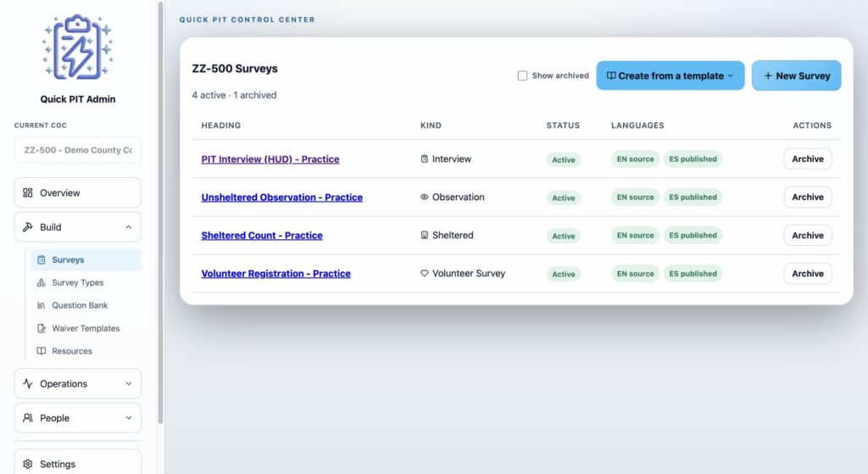Archive the PIT Interview (HUD) survey
The width and height of the screenshot is (868, 474).
[x=808, y=159]
